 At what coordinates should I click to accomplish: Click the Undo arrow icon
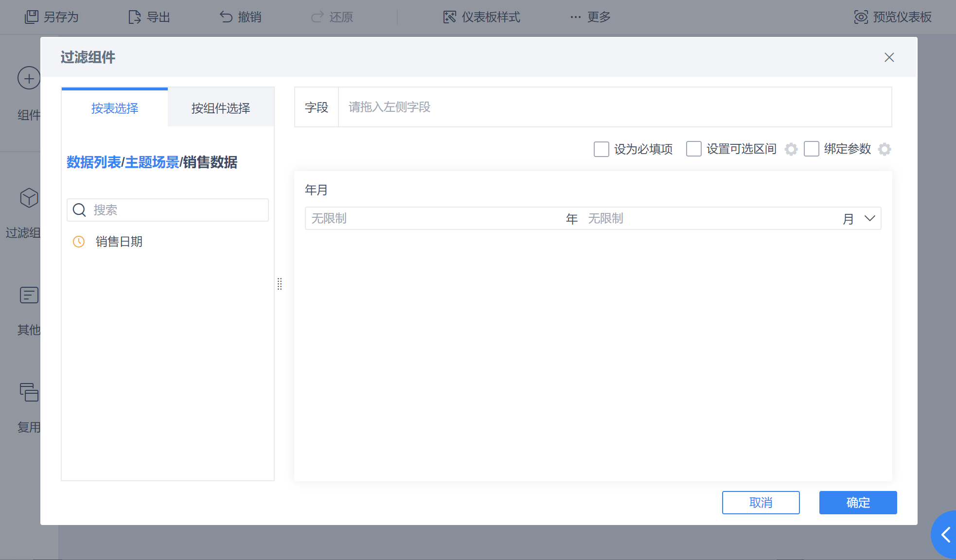pyautogui.click(x=226, y=17)
